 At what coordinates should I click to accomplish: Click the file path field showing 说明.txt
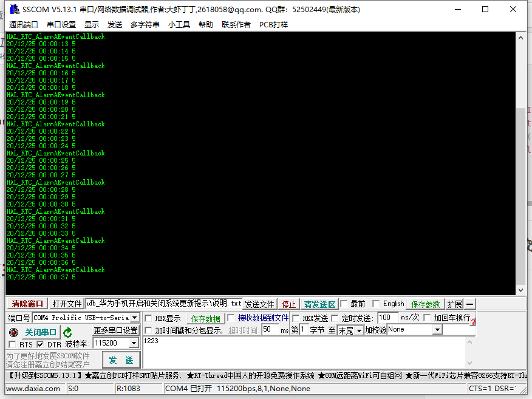click(x=164, y=304)
